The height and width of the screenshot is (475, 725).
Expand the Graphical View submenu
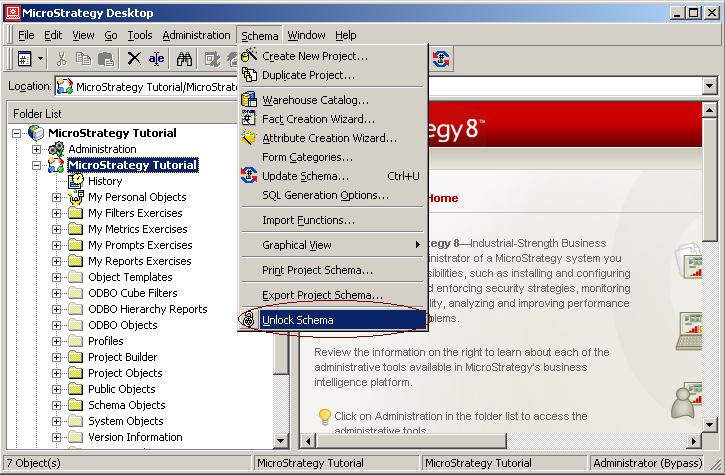[417, 245]
